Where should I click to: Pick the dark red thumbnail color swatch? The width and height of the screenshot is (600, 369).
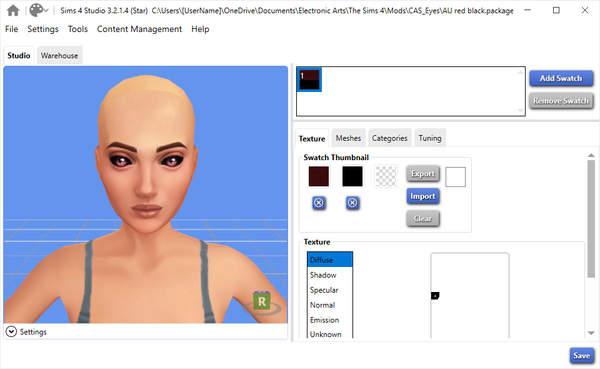coord(319,176)
